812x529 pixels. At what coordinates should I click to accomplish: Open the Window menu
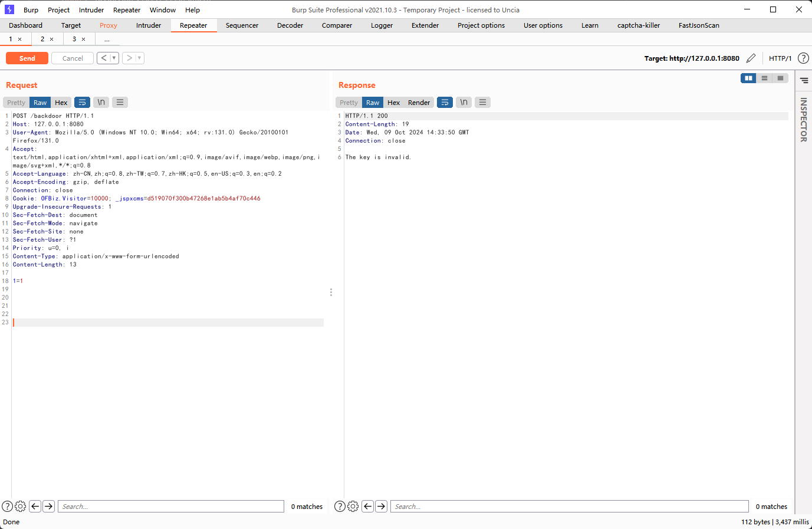[x=163, y=10]
